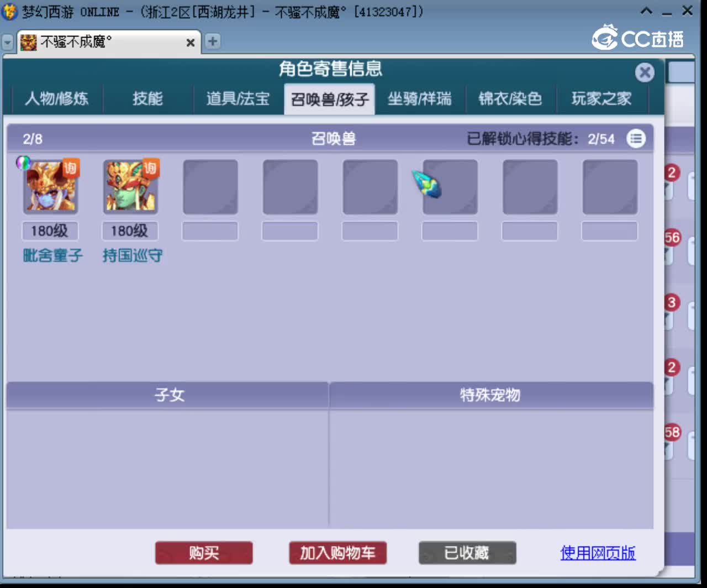Switch to the 锦衣/染色 tab

point(510,99)
